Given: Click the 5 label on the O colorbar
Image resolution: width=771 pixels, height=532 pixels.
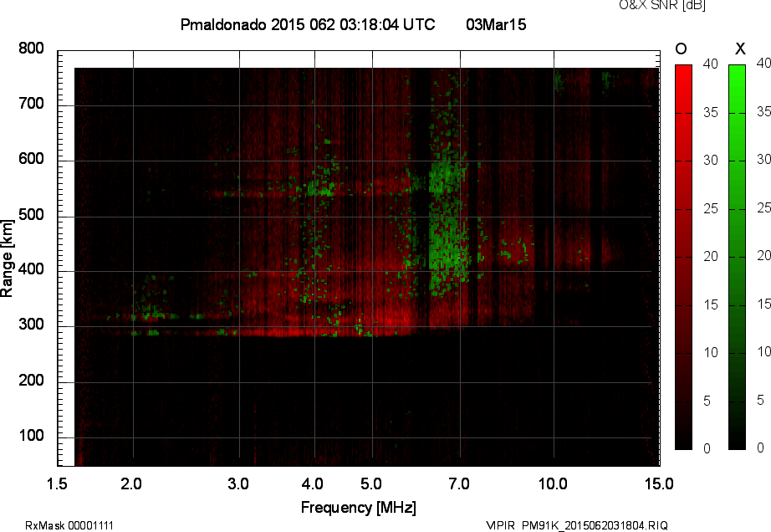Looking at the screenshot, I should coord(707,402).
